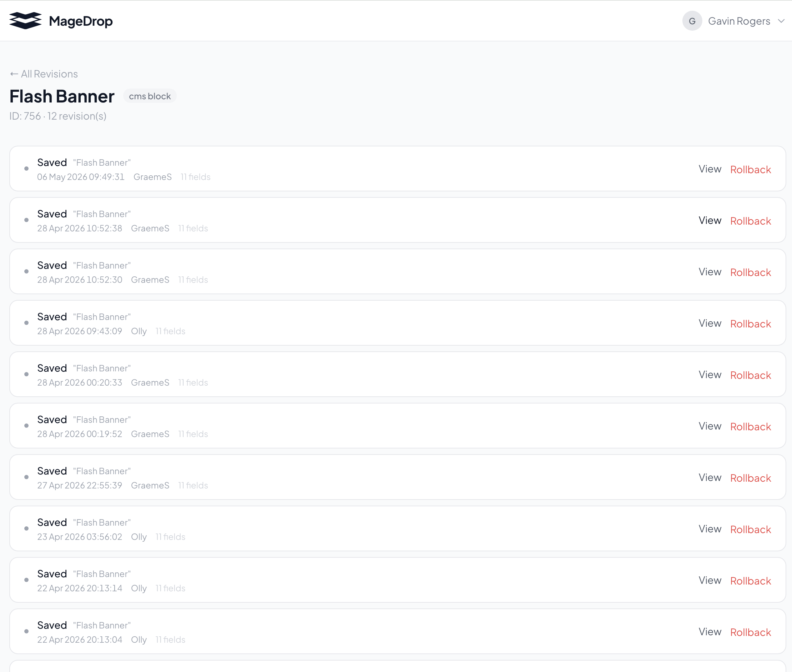
Task: Click 11 fields on the 28 Apr 00:20:33 revision
Action: click(x=193, y=383)
